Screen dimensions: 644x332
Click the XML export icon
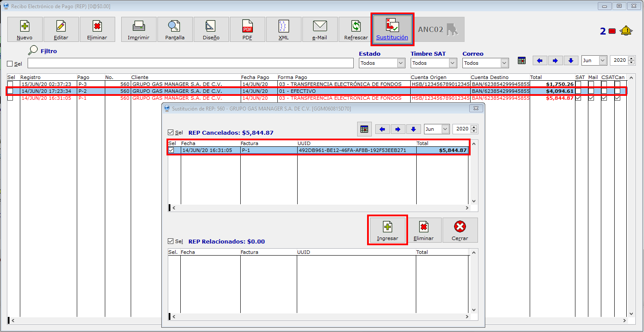click(x=283, y=26)
